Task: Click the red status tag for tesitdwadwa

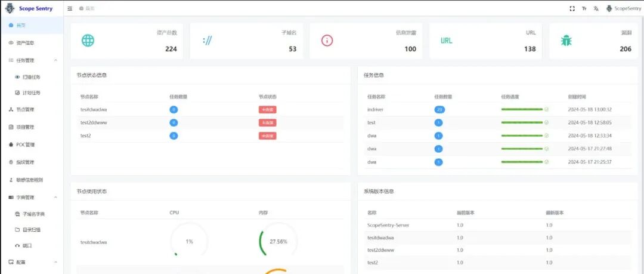Action: click(x=267, y=109)
